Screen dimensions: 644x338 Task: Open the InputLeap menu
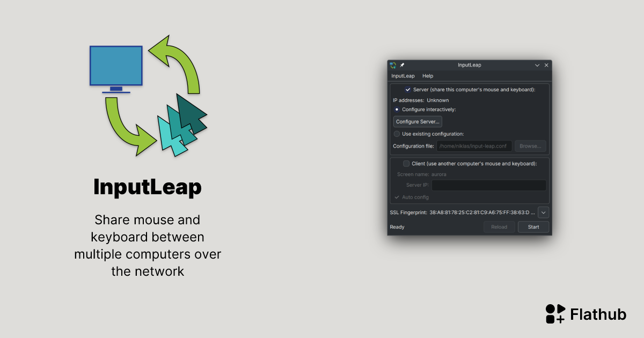[x=402, y=76]
